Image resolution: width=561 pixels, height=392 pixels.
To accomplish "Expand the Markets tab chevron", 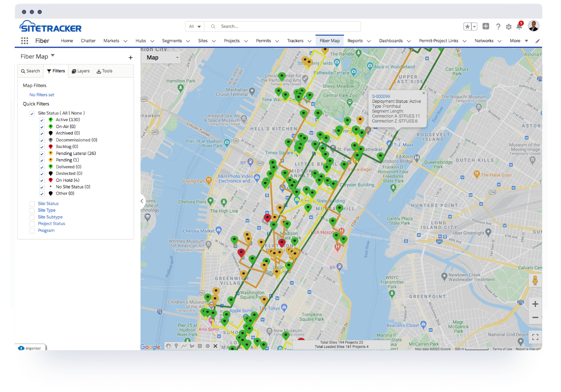I will point(125,41).
